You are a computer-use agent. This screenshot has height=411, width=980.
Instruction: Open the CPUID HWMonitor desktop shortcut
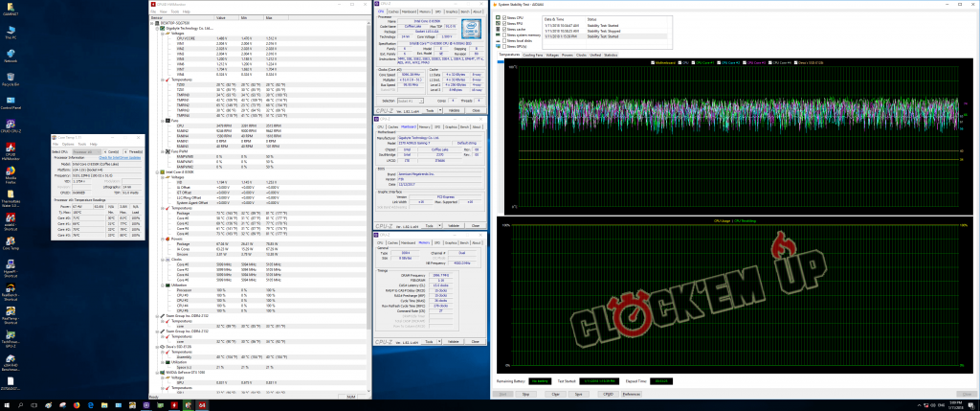coord(11,148)
